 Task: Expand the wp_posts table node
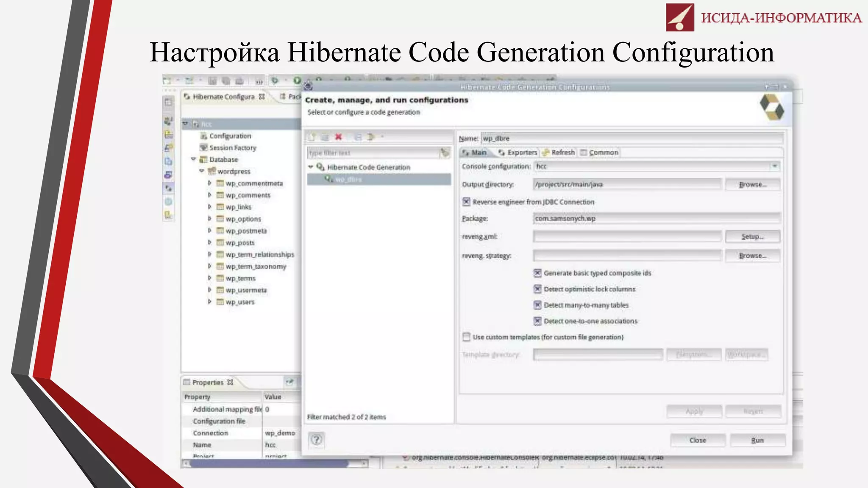tap(209, 242)
